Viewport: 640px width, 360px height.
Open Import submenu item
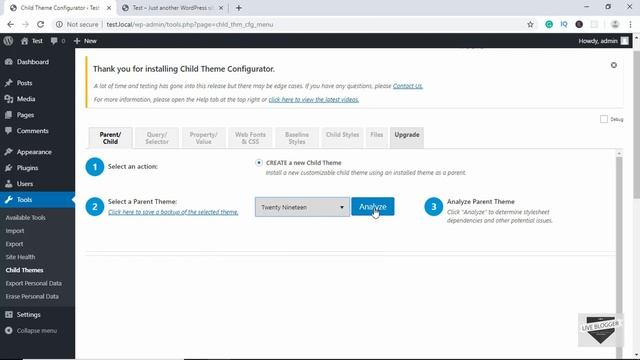pos(15,231)
